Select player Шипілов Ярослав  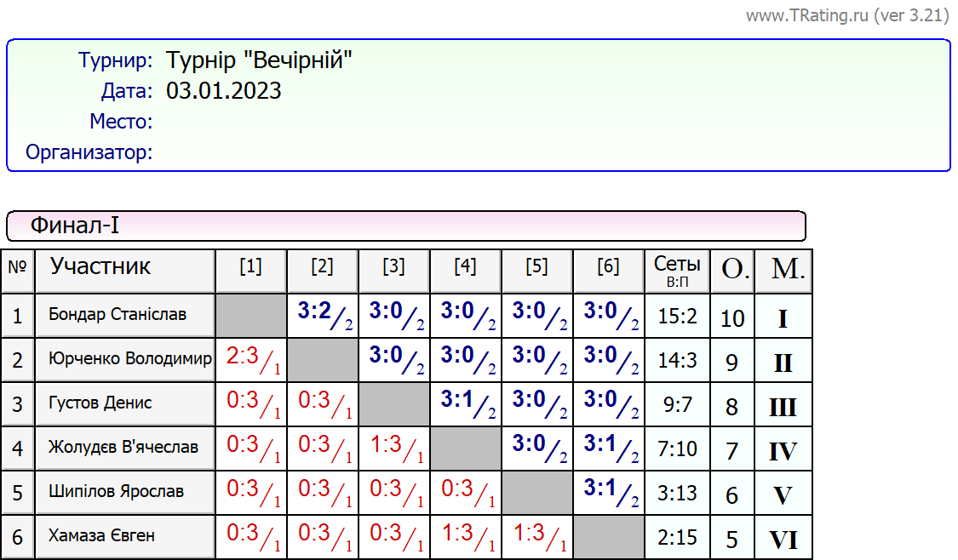[x=116, y=492]
